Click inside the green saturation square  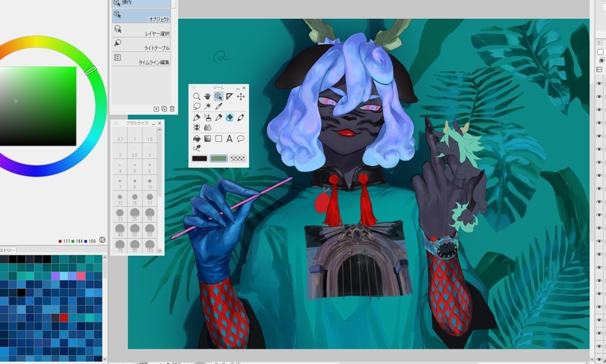(x=38, y=106)
